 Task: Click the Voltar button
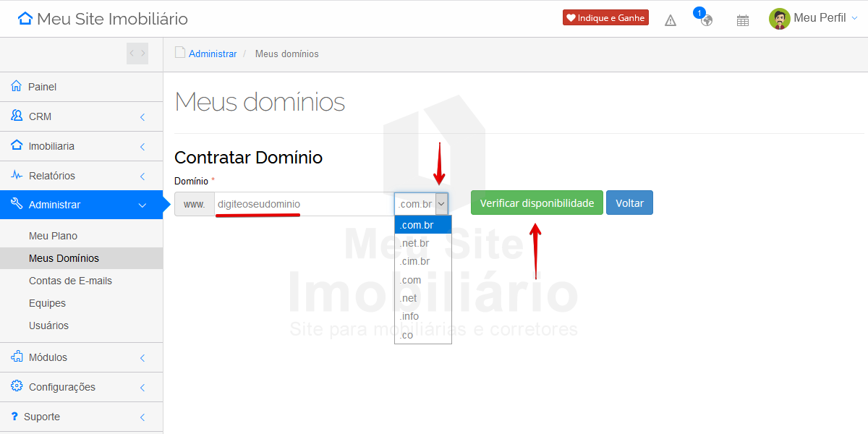pyautogui.click(x=629, y=203)
